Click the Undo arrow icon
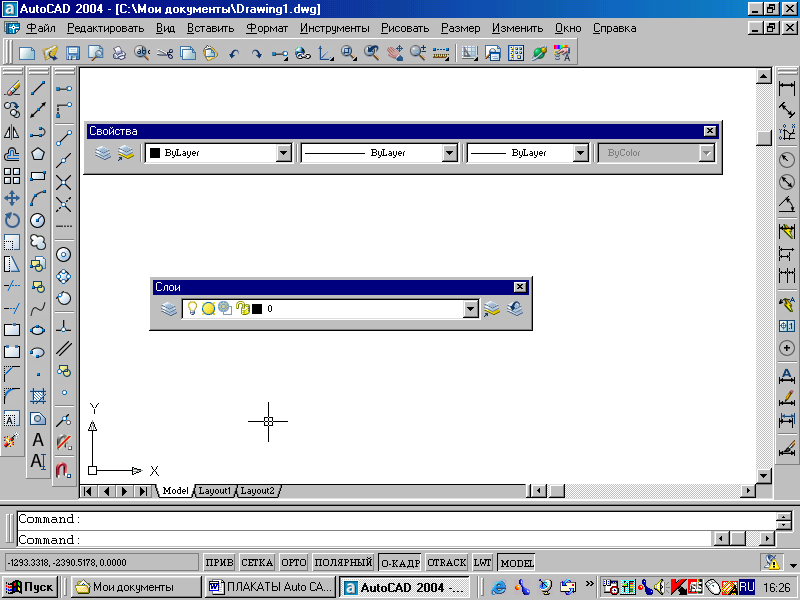 (234, 53)
